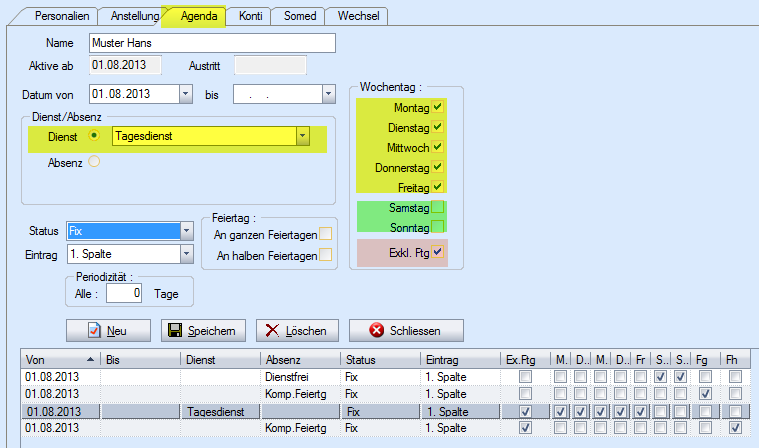Select the Dienst radio button
The width and height of the screenshot is (759, 448).
pos(94,135)
